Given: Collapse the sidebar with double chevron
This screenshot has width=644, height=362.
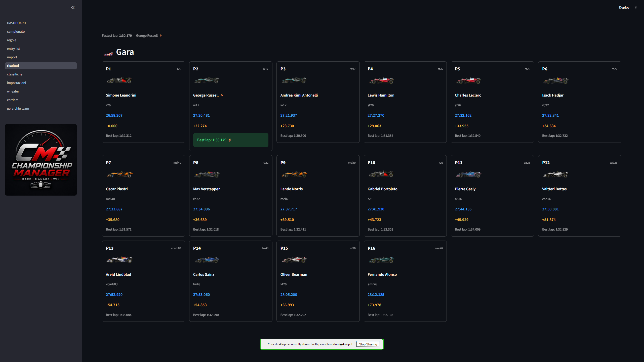Looking at the screenshot, I should point(73,8).
